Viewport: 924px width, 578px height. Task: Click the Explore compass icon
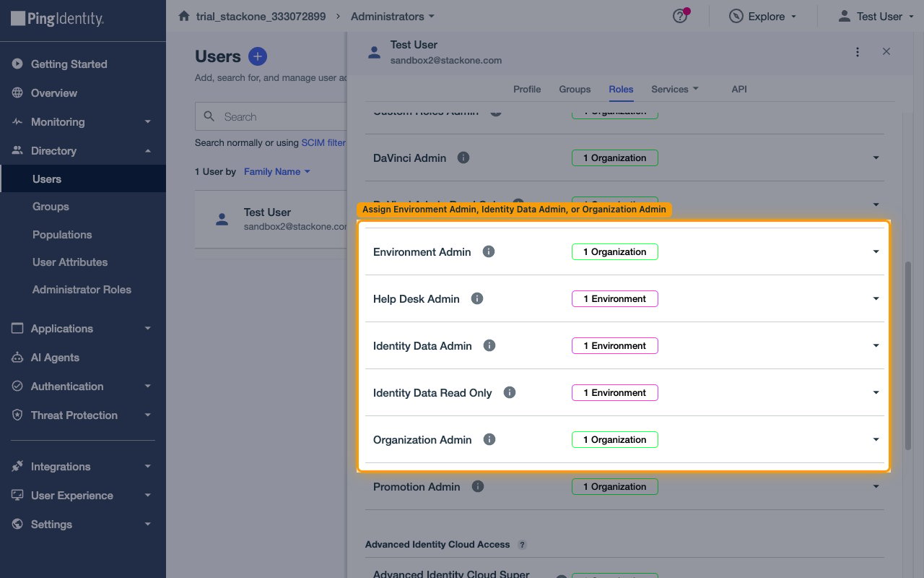click(736, 16)
